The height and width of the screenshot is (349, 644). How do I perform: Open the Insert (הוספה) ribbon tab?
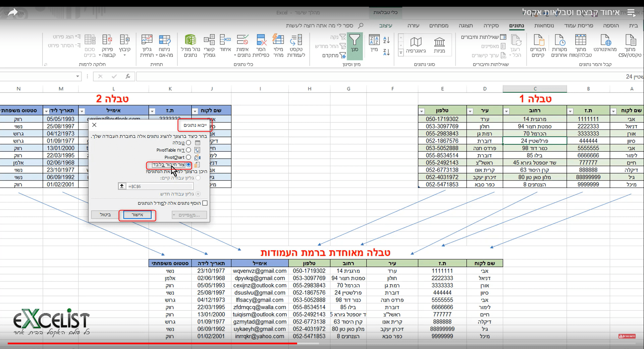pos(611,26)
